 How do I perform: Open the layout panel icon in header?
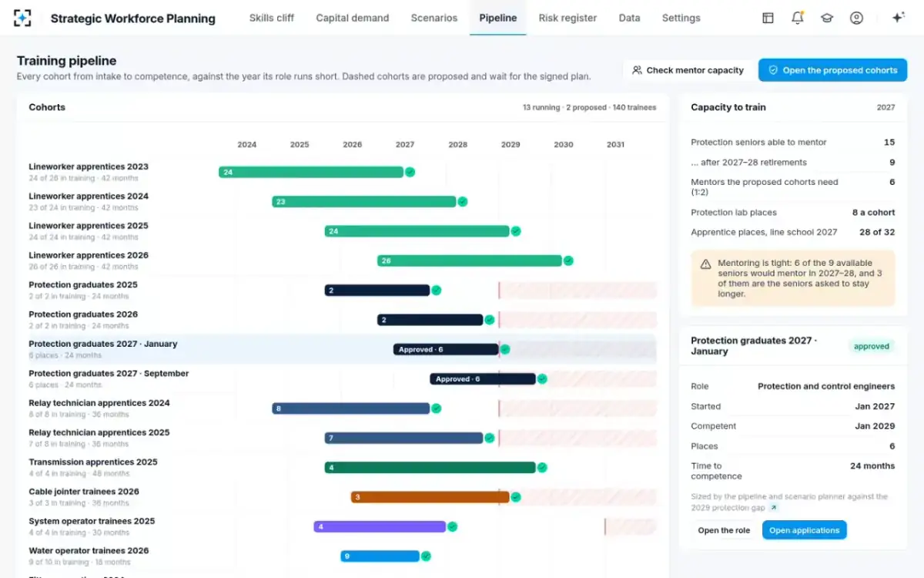tap(768, 18)
